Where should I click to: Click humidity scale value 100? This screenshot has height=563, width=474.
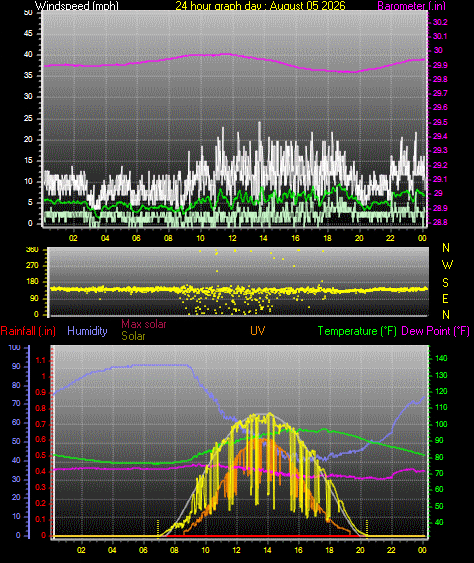pos(14,347)
